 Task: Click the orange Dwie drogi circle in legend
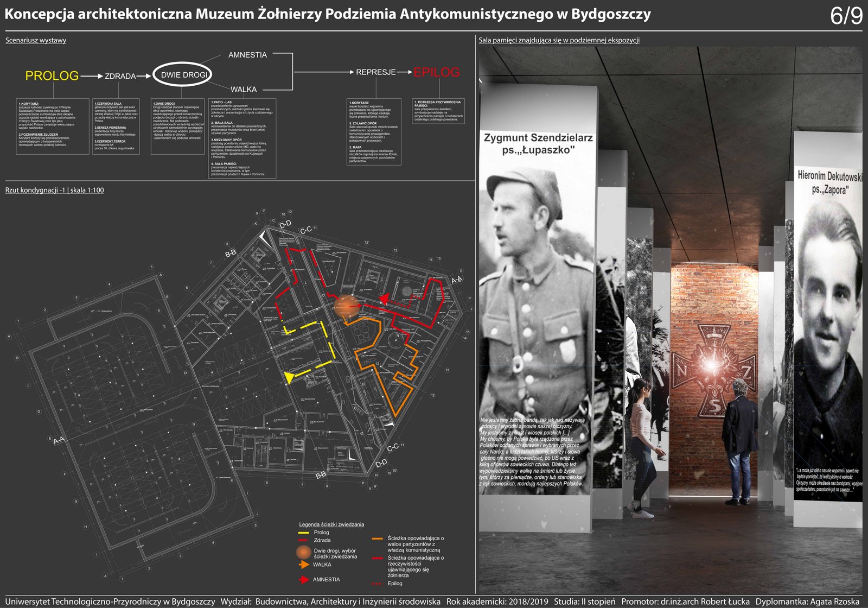coord(303,553)
